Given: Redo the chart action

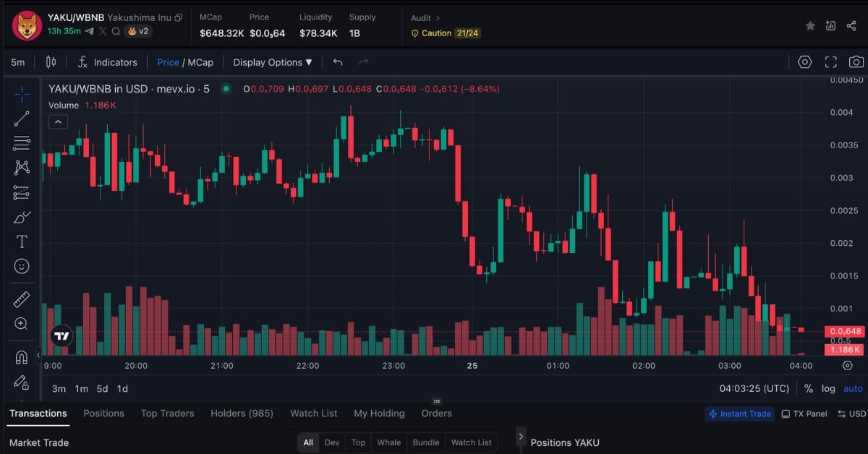Looking at the screenshot, I should pos(364,62).
